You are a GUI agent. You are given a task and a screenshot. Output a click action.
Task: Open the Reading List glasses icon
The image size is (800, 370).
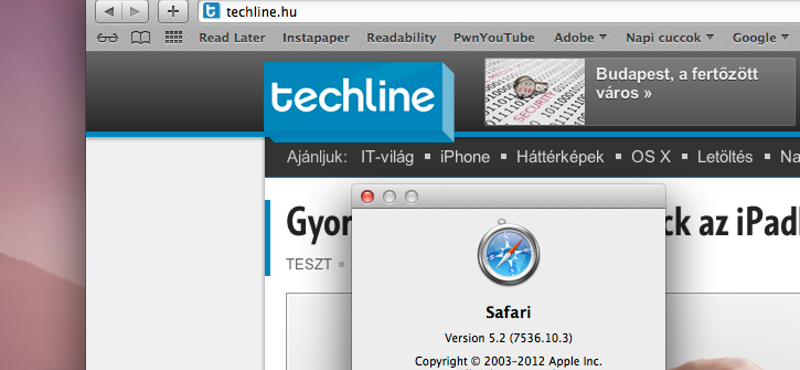[107, 38]
